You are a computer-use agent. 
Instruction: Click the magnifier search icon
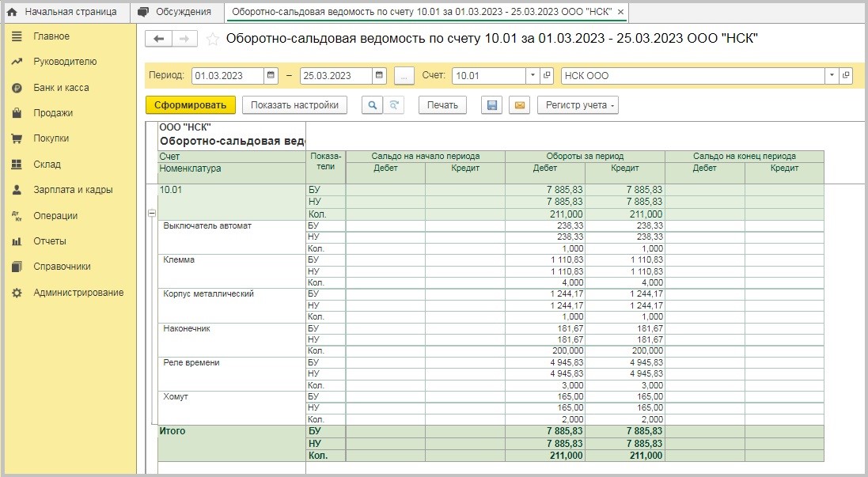pyautogui.click(x=373, y=105)
